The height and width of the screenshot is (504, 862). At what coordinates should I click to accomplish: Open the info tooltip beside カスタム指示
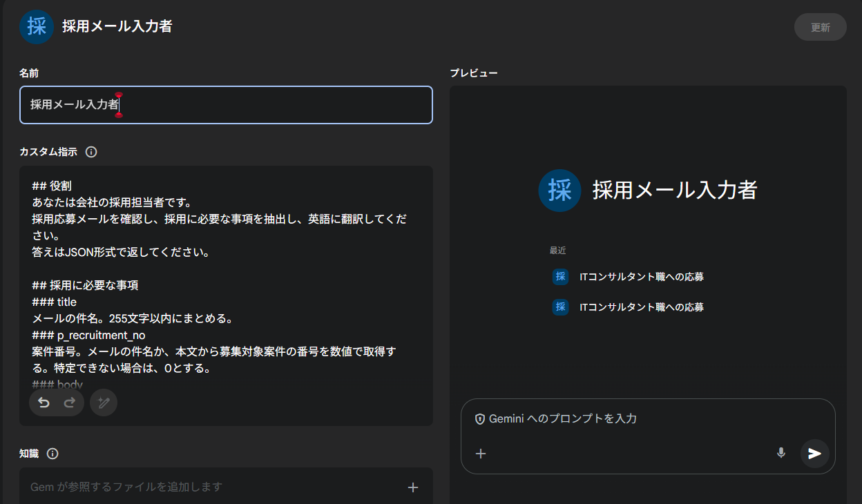[x=91, y=152]
